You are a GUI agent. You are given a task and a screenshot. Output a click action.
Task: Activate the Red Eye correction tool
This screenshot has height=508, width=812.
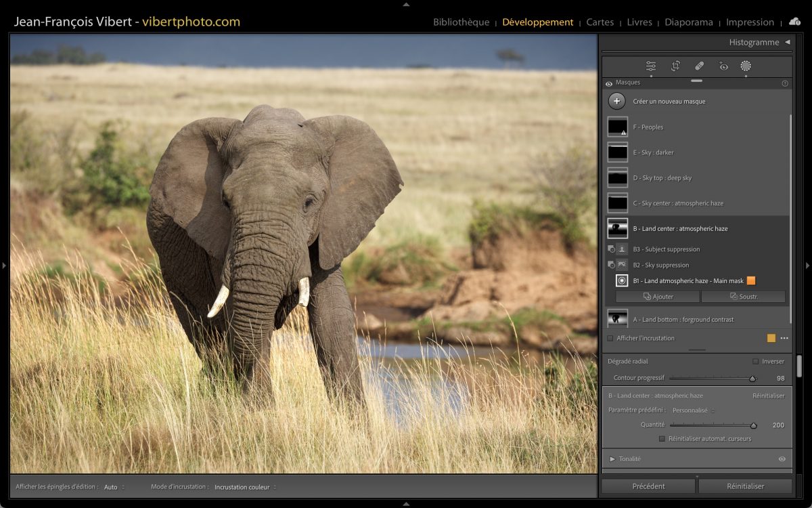click(723, 66)
